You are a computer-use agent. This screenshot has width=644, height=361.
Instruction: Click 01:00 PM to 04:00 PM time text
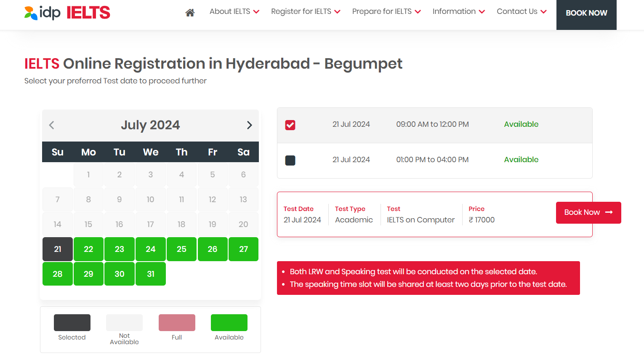432,160
